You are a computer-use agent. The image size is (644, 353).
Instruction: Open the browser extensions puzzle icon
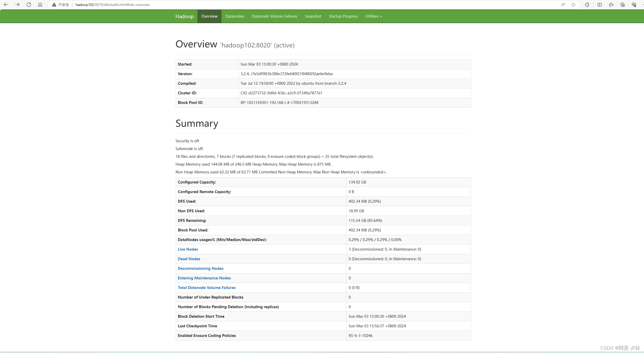[x=587, y=5]
